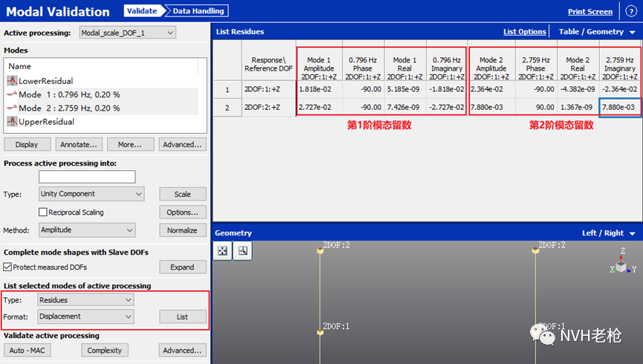Click the XYZ orientation cube icon
This screenshot has width=643, height=364.
coord(622,266)
